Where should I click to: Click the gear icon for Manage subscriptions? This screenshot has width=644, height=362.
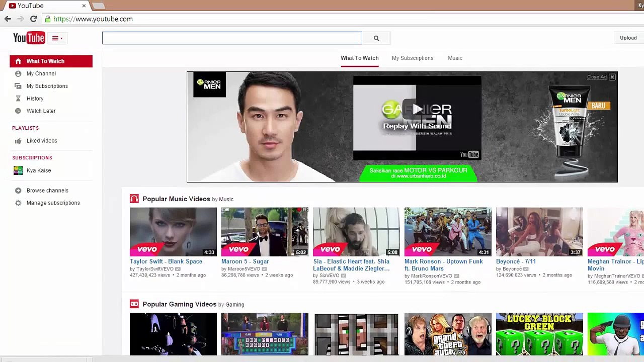[18, 203]
